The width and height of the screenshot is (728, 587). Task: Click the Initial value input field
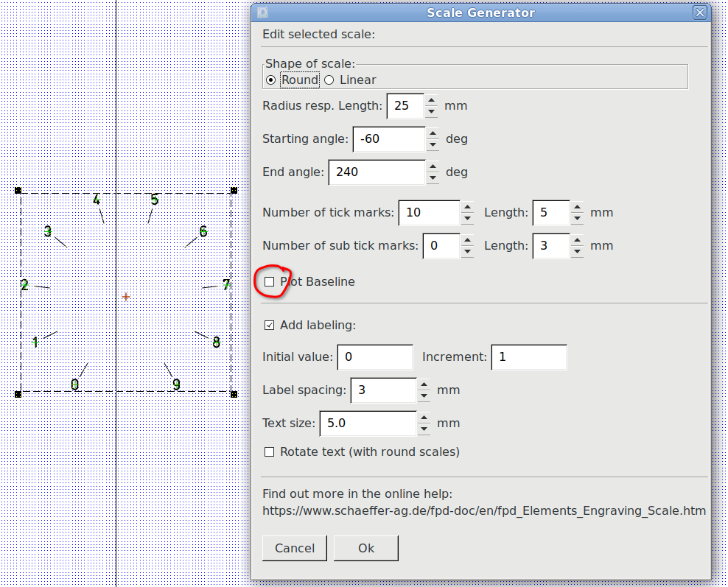tap(375, 357)
